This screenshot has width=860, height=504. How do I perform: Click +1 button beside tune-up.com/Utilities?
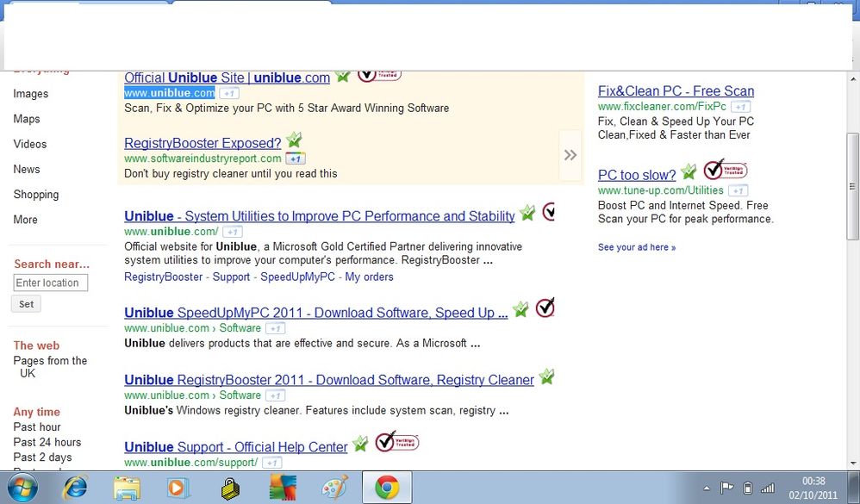(x=738, y=190)
